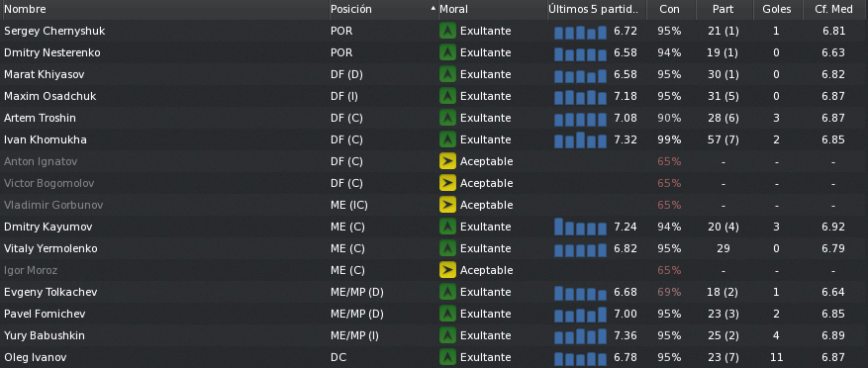The width and height of the screenshot is (868, 368).
Task: Click Anton Ignatov's yellow morale icon
Action: coord(447,161)
